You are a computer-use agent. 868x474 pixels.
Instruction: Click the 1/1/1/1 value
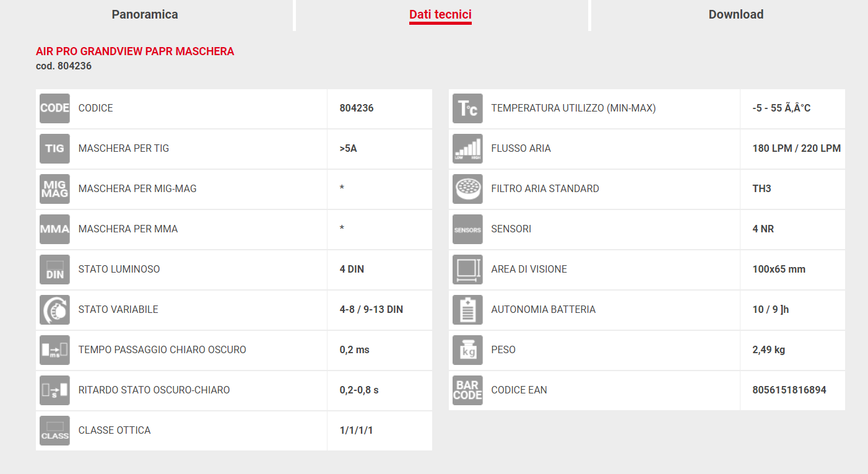[357, 431]
